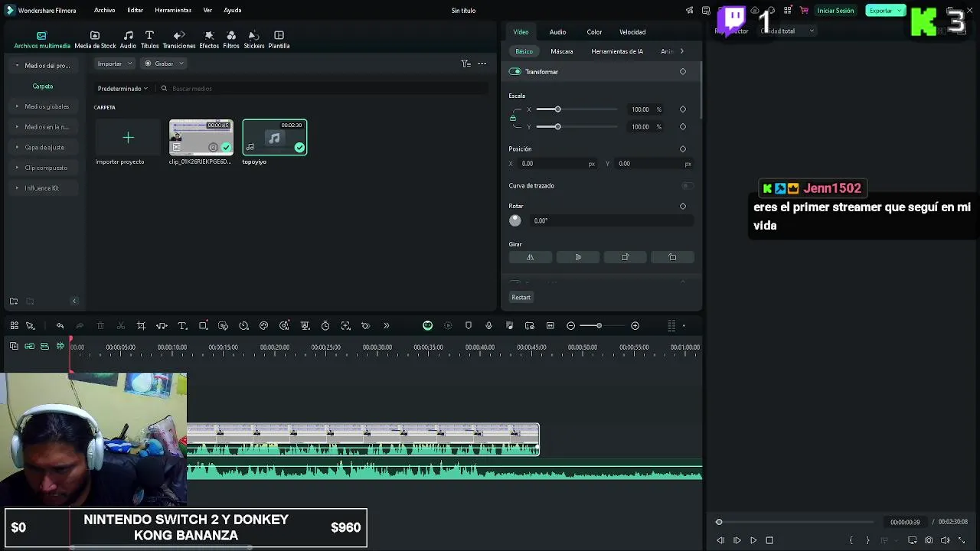
Task: Create a new folder in media panel
Action: point(14,302)
